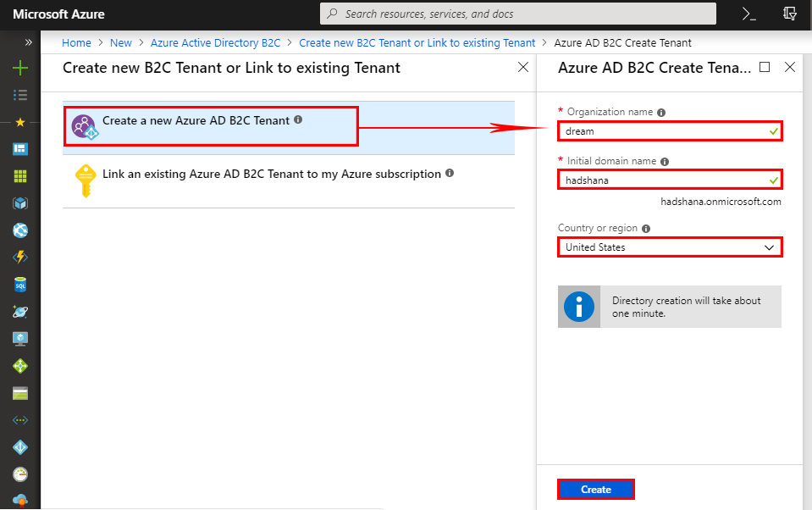Open the Country or region dropdown
Viewport: 812px width, 510px height.
[670, 247]
